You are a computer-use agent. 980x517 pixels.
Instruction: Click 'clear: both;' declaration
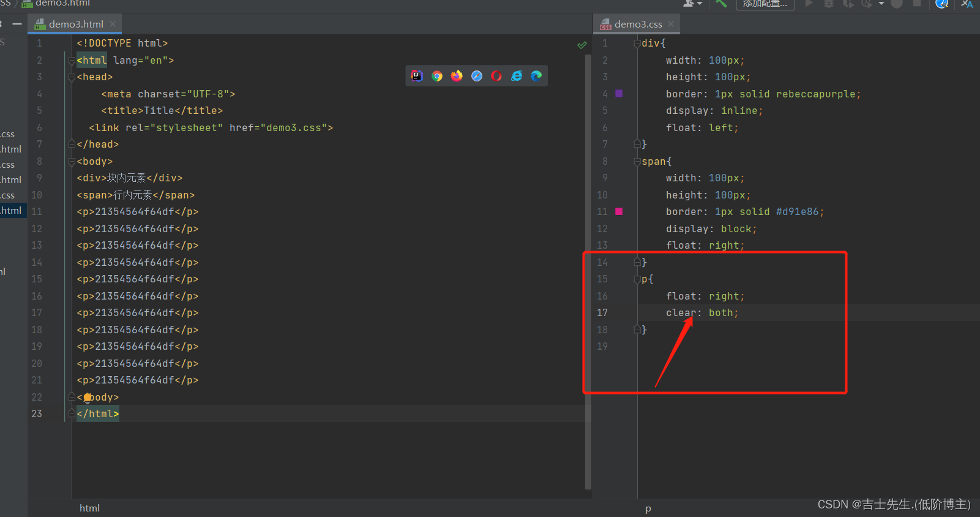[x=702, y=313]
